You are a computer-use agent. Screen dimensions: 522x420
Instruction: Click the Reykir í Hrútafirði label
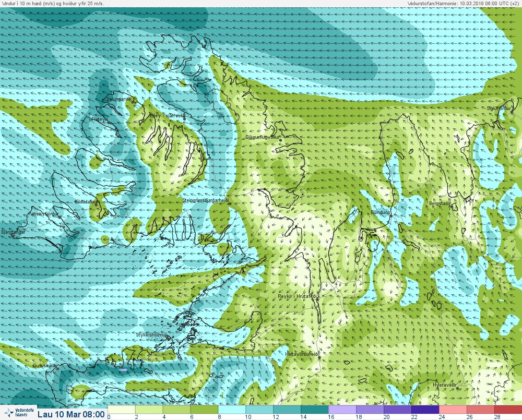[x=298, y=296]
